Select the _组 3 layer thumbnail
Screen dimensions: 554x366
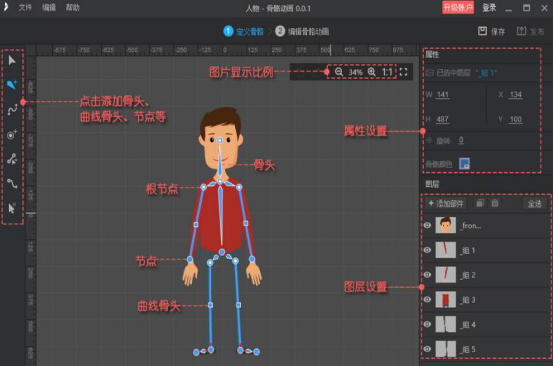(x=446, y=300)
